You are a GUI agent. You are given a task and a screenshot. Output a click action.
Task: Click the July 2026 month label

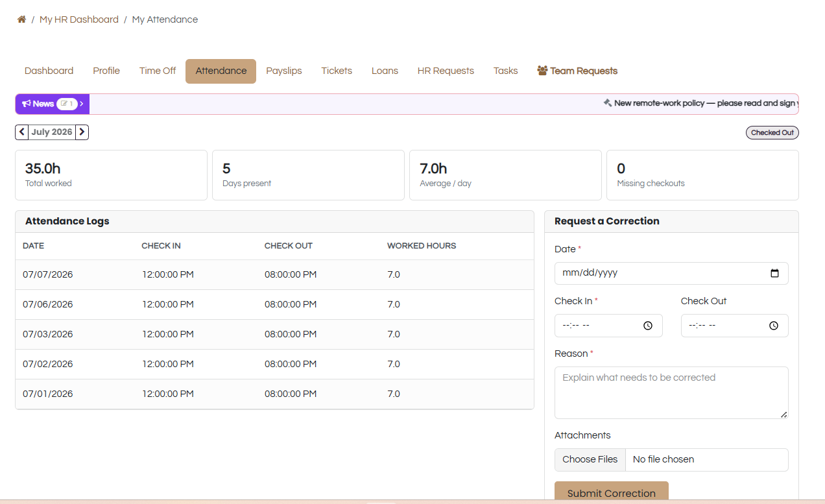point(52,132)
